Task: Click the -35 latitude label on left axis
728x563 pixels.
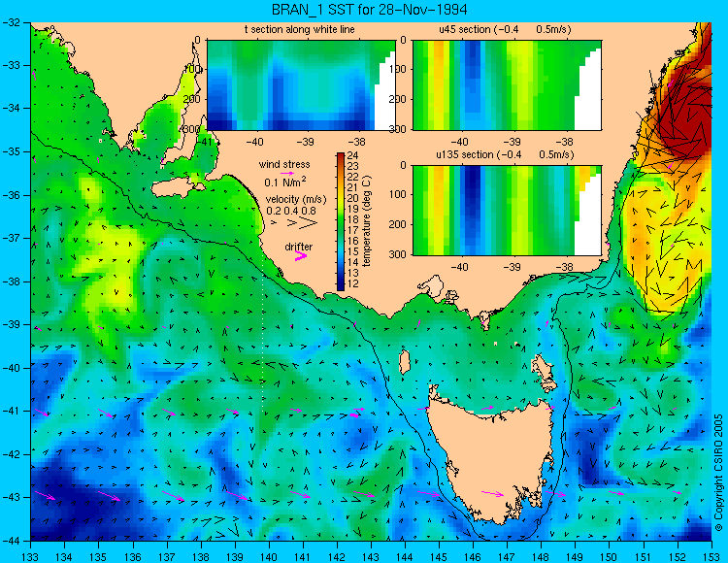Action: [x=12, y=151]
